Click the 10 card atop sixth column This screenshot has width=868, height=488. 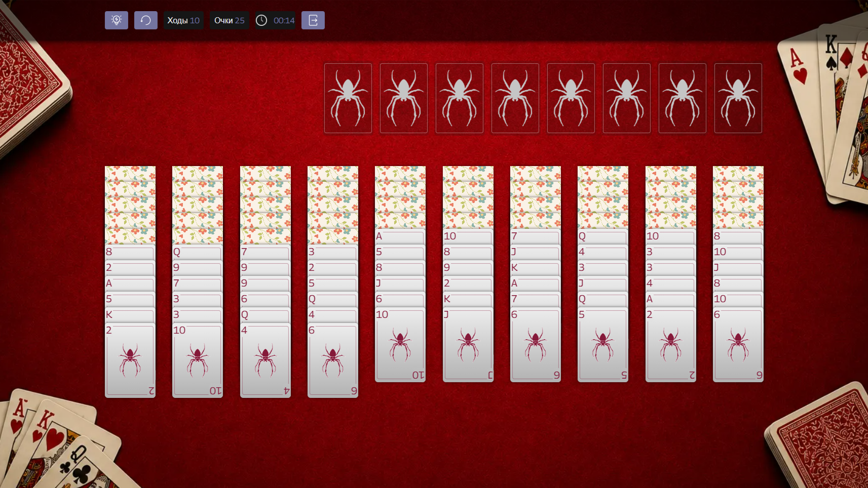(x=468, y=236)
